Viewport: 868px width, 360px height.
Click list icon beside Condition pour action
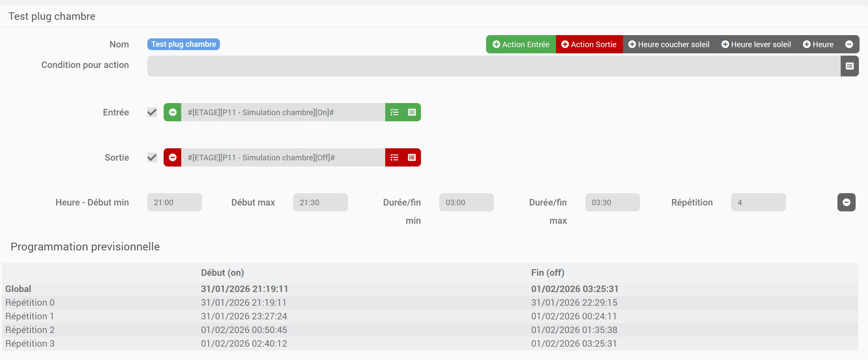(x=849, y=66)
